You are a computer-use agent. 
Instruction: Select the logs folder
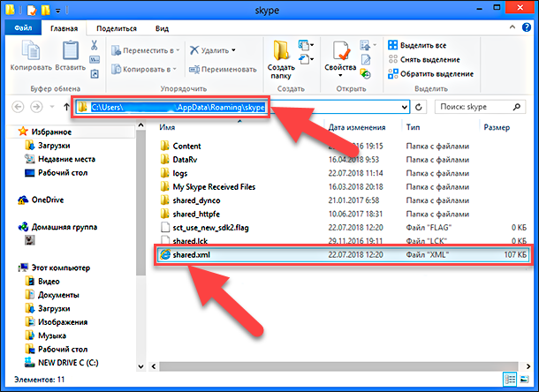pos(174,173)
